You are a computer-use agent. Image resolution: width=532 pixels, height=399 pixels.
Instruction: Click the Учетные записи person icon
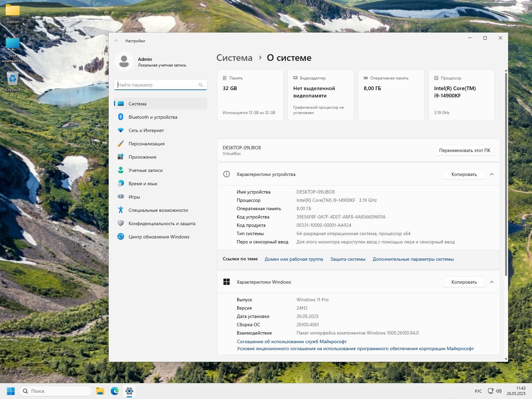[x=121, y=170]
